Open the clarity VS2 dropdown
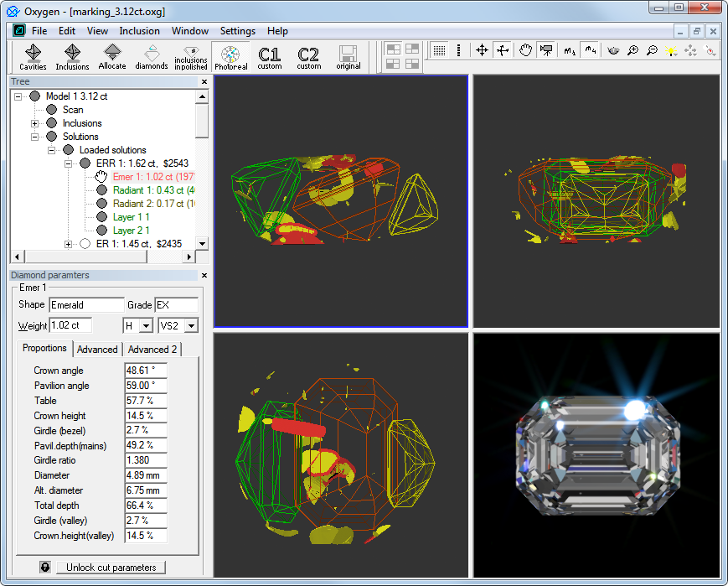The image size is (728, 586). [191, 326]
